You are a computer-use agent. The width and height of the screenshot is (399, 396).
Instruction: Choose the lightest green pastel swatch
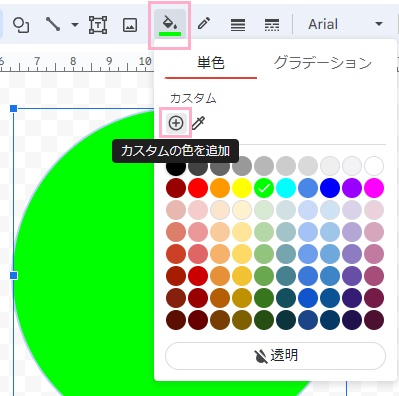pyautogui.click(x=264, y=210)
